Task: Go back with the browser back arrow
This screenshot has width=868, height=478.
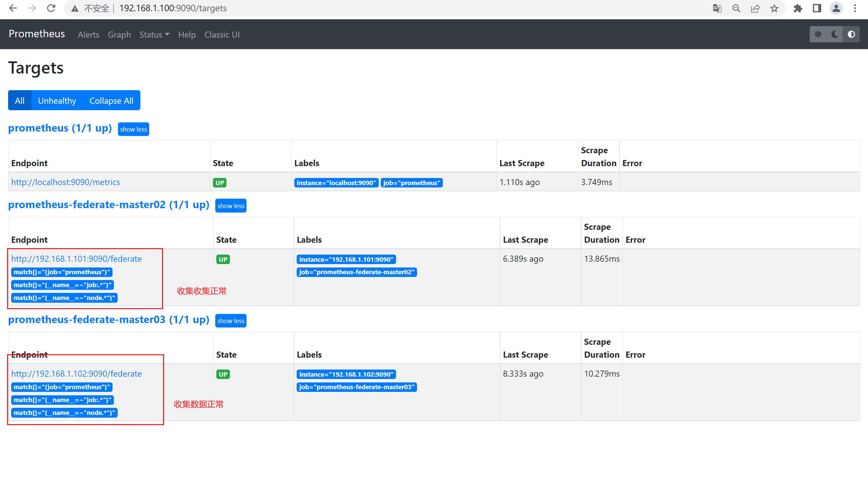Action: click(13, 8)
